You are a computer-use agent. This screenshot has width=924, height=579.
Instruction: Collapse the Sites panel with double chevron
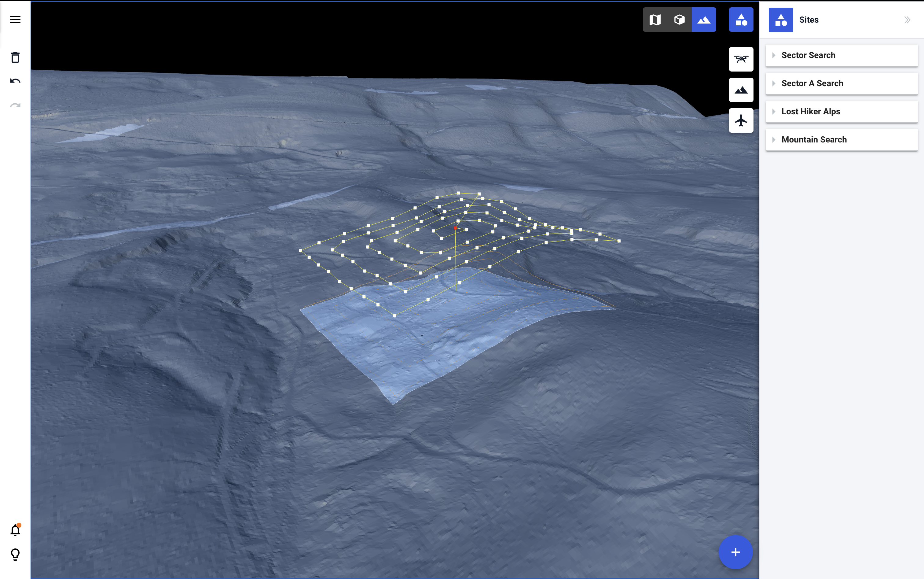pos(907,20)
